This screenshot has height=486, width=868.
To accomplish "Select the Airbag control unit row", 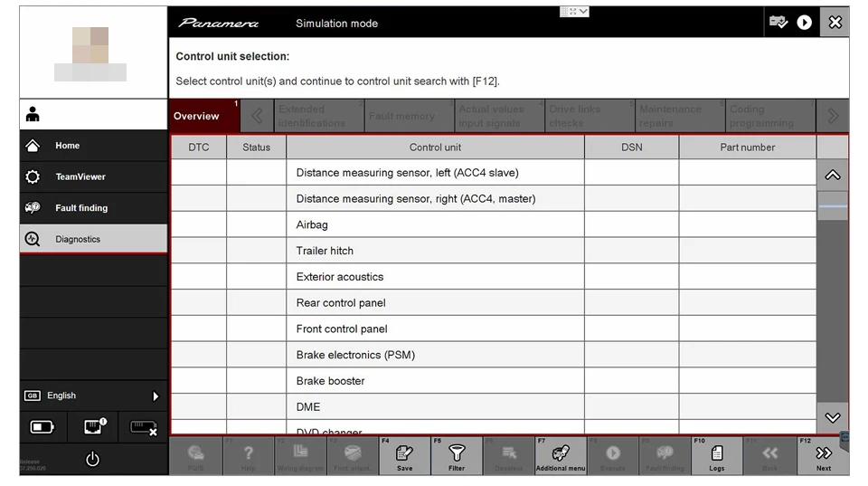I will (x=494, y=224).
